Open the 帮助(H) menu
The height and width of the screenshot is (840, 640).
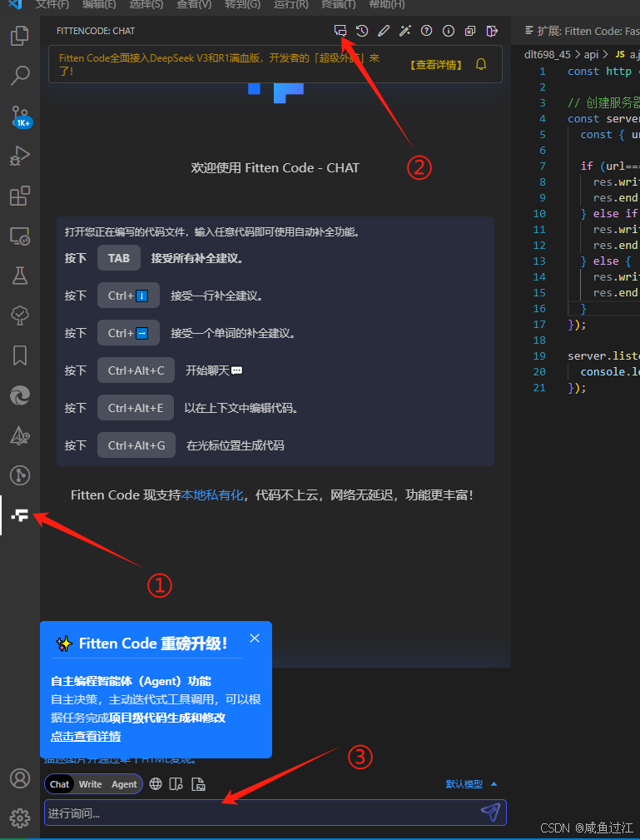[x=387, y=4]
